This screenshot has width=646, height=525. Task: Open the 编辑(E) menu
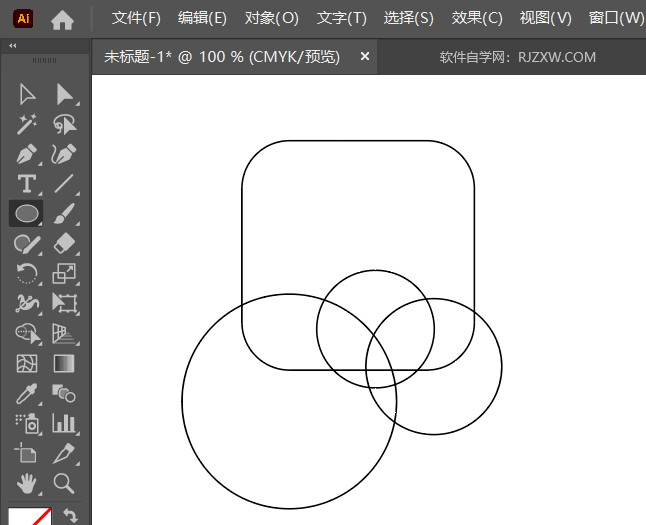click(202, 18)
